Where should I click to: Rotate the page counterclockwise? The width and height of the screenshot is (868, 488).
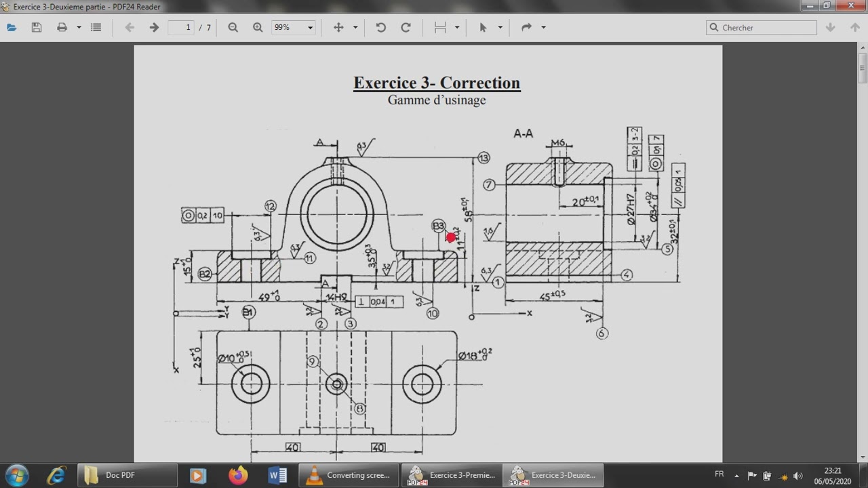(380, 27)
